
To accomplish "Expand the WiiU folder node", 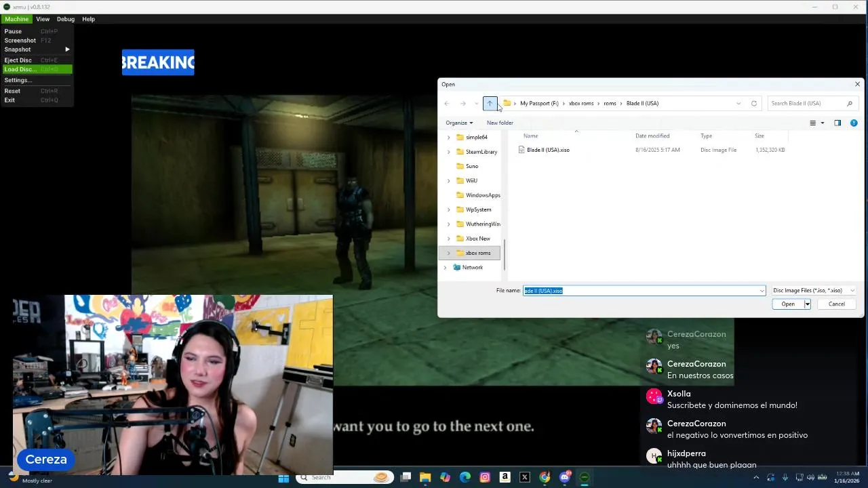I will point(448,180).
